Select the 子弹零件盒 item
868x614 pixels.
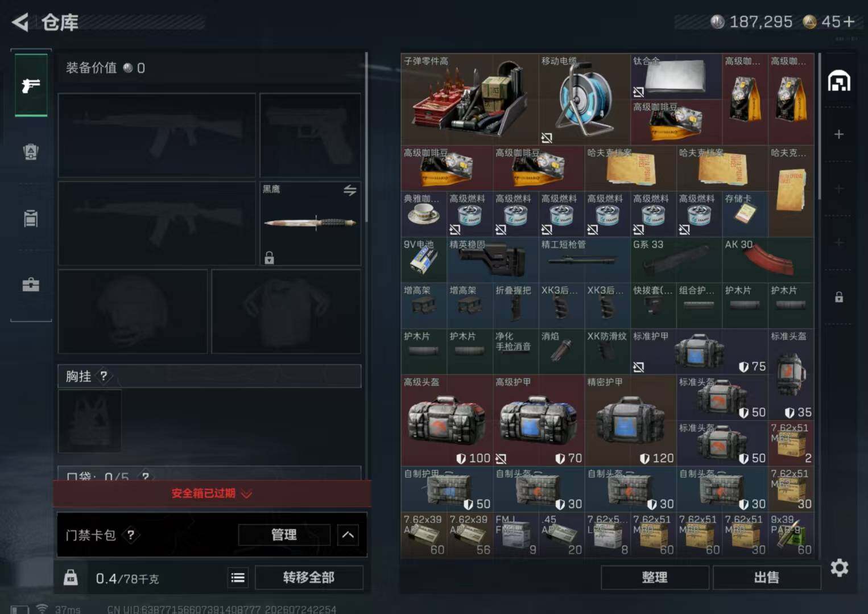pos(470,99)
